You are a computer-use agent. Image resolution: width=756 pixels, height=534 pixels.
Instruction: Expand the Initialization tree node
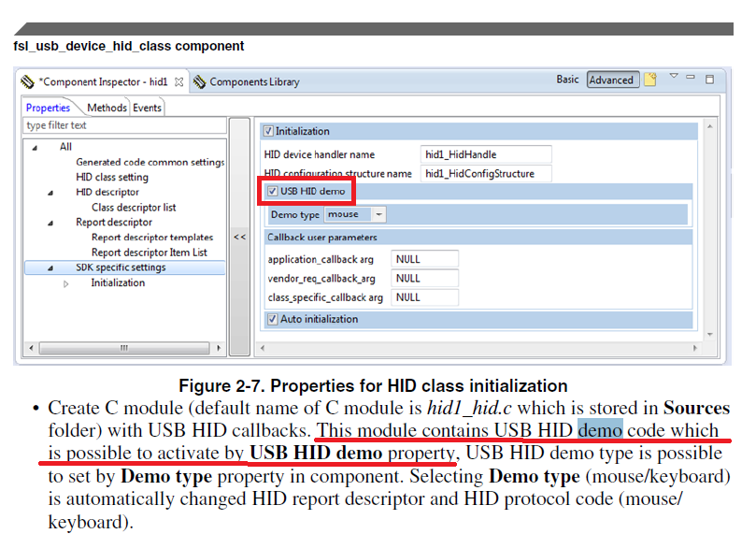pyautogui.click(x=66, y=283)
